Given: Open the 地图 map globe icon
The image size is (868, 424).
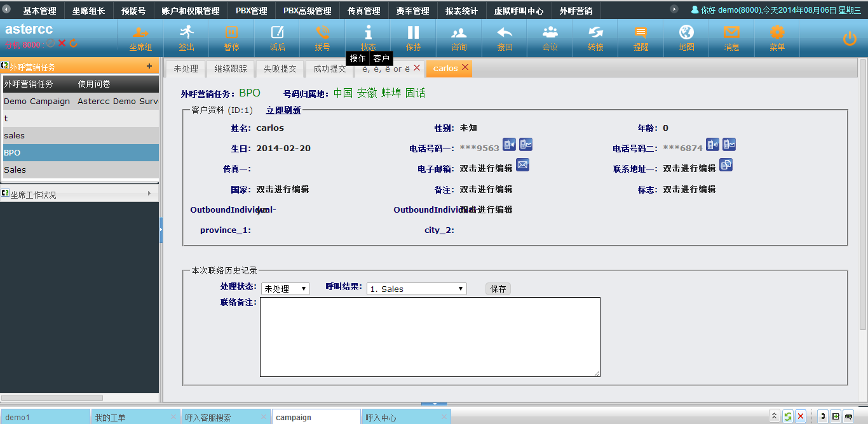Looking at the screenshot, I should click(x=686, y=37).
